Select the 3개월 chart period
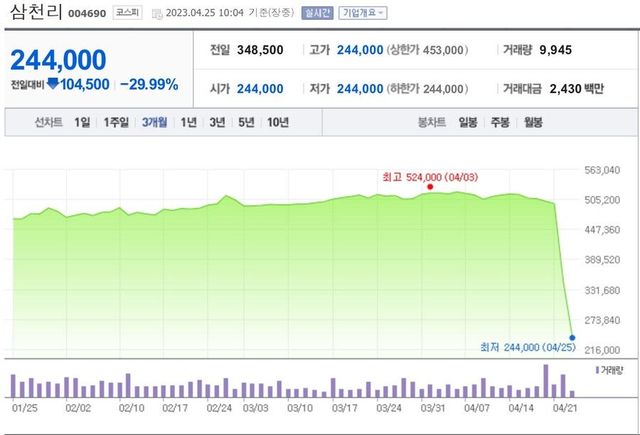 coord(154,123)
